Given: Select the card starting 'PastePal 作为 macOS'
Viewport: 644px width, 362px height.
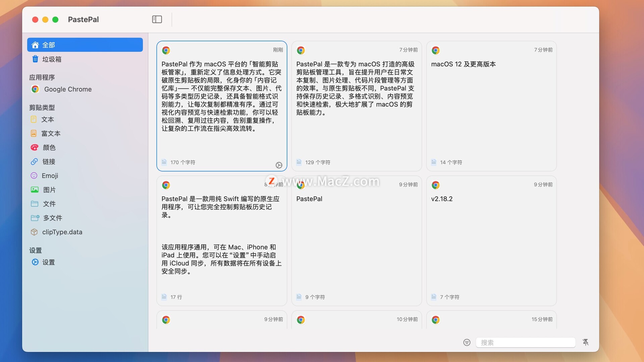Looking at the screenshot, I should coord(222,106).
